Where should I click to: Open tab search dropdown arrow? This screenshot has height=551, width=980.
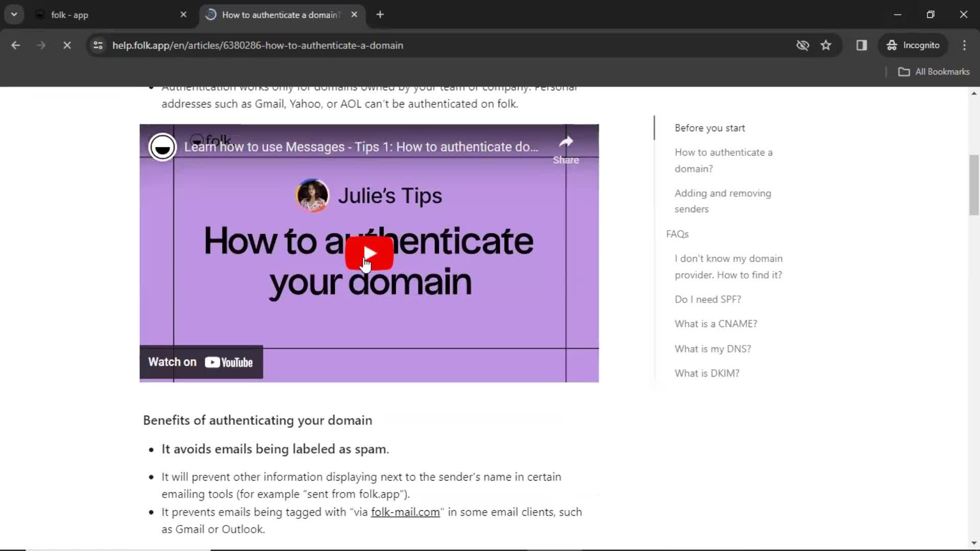pos(14,15)
